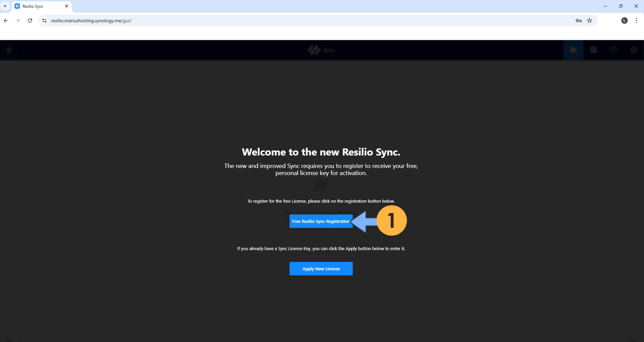This screenshot has width=644, height=342.
Task: Go back in browser history
Action: (x=6, y=21)
